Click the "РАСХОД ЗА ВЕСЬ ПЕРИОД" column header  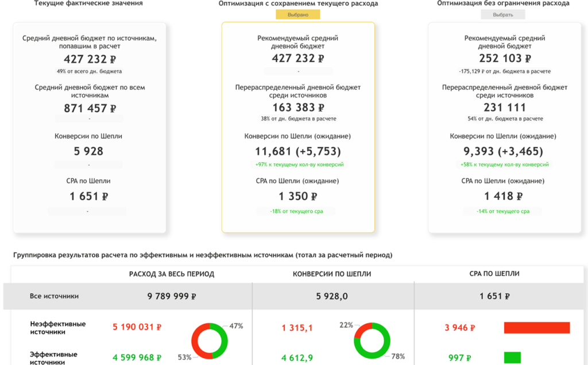pos(171,274)
